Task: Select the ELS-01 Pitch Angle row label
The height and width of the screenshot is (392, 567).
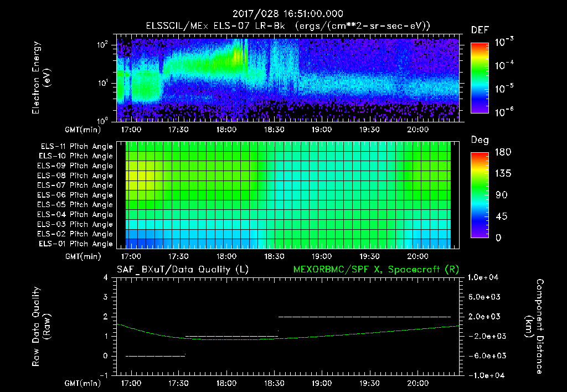Action: (x=76, y=244)
